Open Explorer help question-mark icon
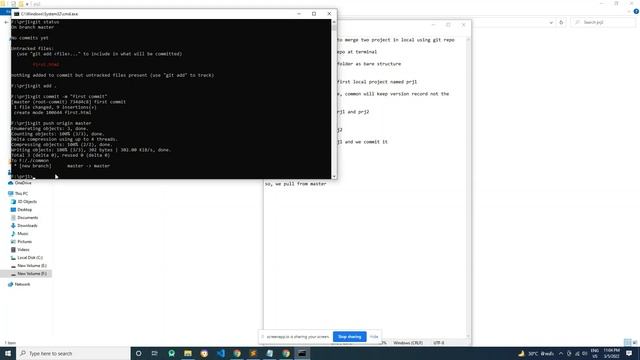This screenshot has height=360, width=640. coord(636,11)
